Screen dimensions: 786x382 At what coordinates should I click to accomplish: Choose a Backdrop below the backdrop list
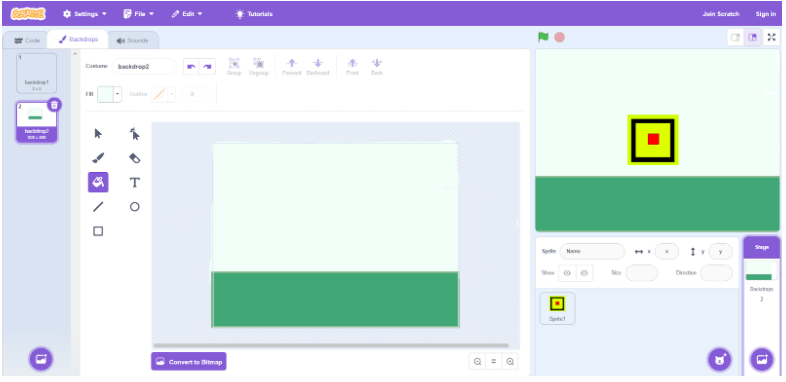click(x=41, y=359)
